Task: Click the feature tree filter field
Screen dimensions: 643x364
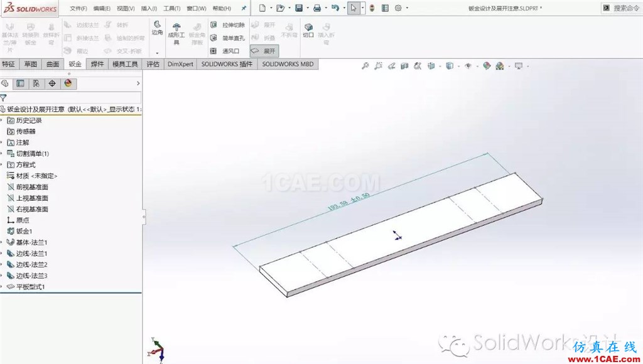Action: 70,97
